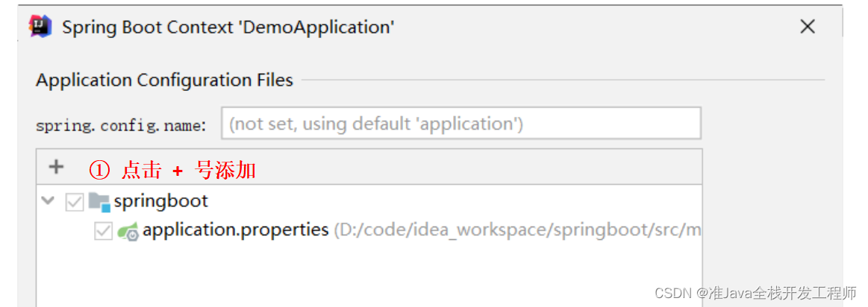Click the Spring leaf icon beside application.properties
The width and height of the screenshot is (868, 307).
tap(128, 231)
